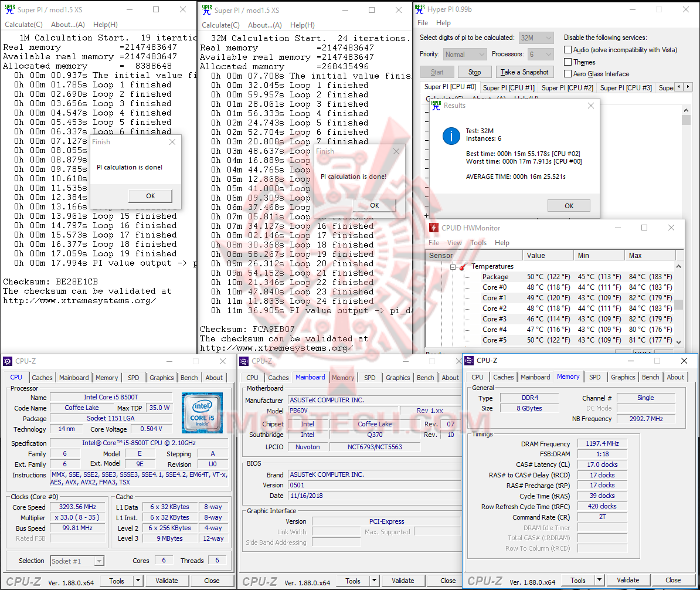Click the Temperatures thermometer icon in HWMonitor
This screenshot has width=700, height=590.
click(x=463, y=266)
